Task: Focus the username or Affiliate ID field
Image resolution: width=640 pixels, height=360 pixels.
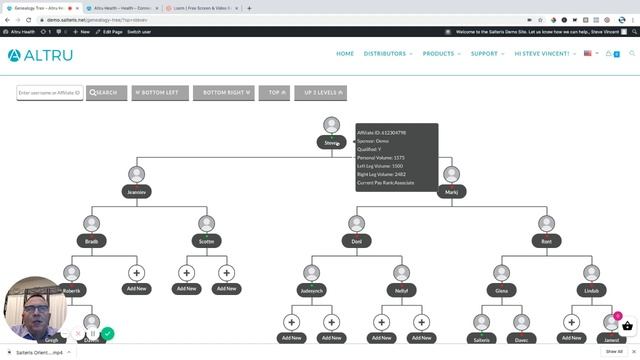Action: pyautogui.click(x=49, y=93)
